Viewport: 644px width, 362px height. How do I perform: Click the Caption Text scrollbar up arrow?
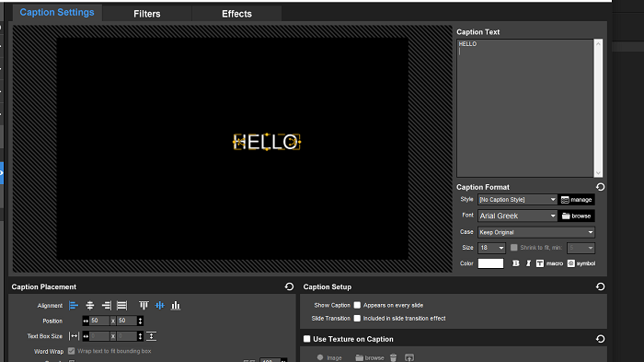coord(598,43)
